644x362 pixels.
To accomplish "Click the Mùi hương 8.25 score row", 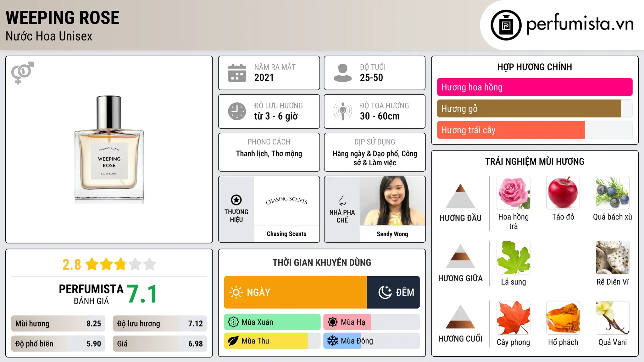I will (58, 324).
